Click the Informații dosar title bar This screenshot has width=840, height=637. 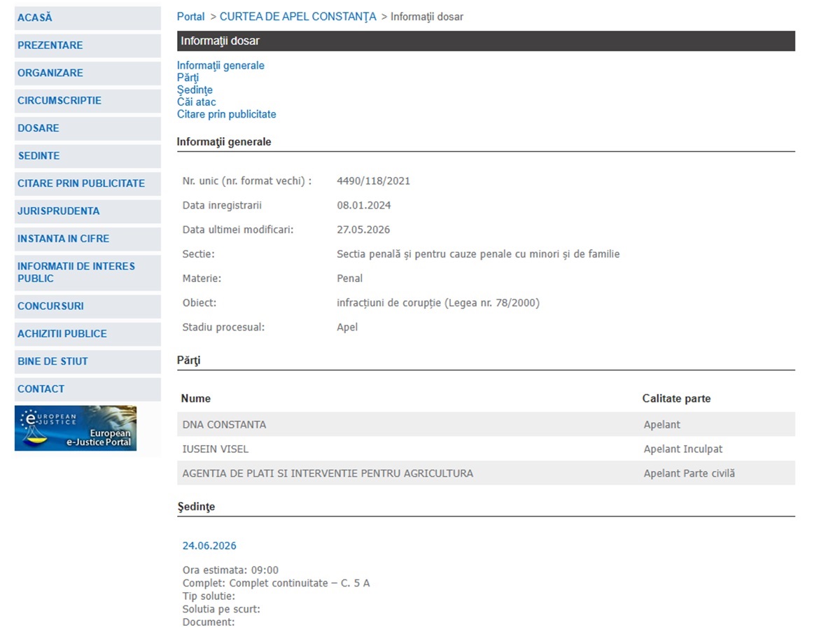point(486,41)
